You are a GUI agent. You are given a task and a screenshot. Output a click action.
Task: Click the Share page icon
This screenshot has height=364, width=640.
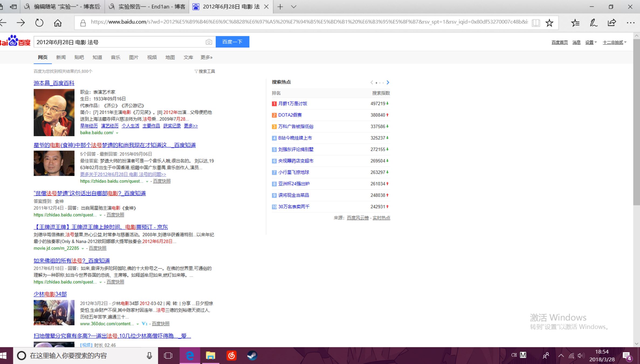click(612, 23)
